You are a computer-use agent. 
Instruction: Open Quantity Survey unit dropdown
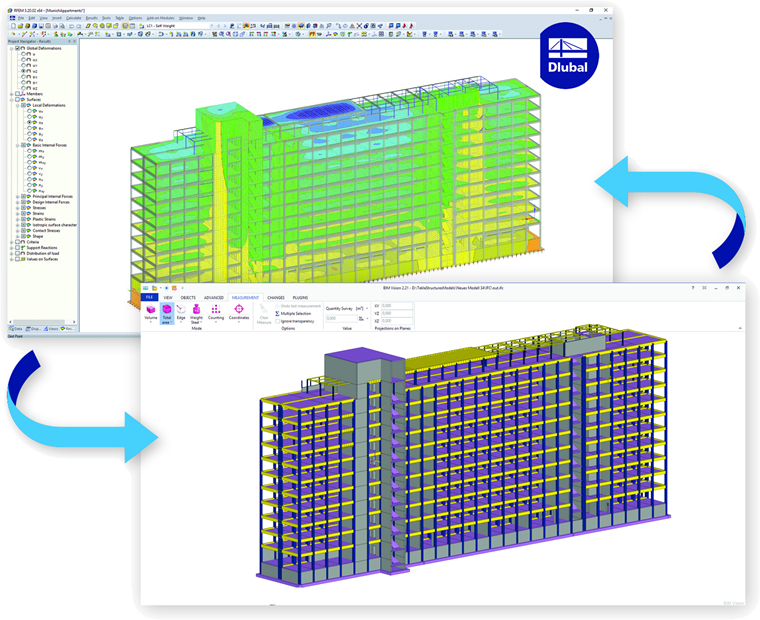tap(367, 309)
